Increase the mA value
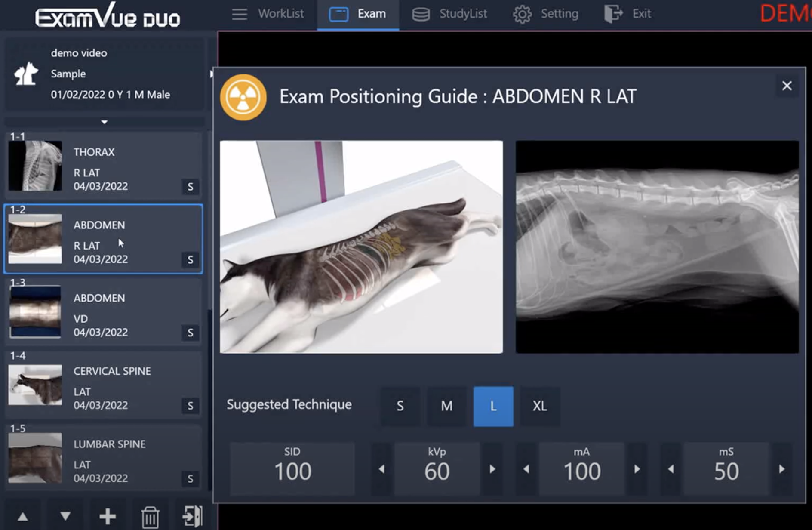Viewport: 812px width, 530px height. pyautogui.click(x=637, y=469)
